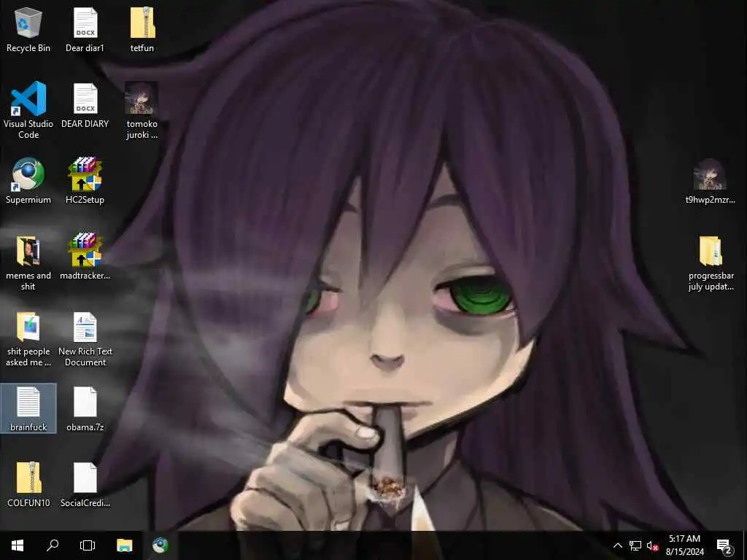
Task: Select the tetfun zipped folder
Action: [x=142, y=29]
